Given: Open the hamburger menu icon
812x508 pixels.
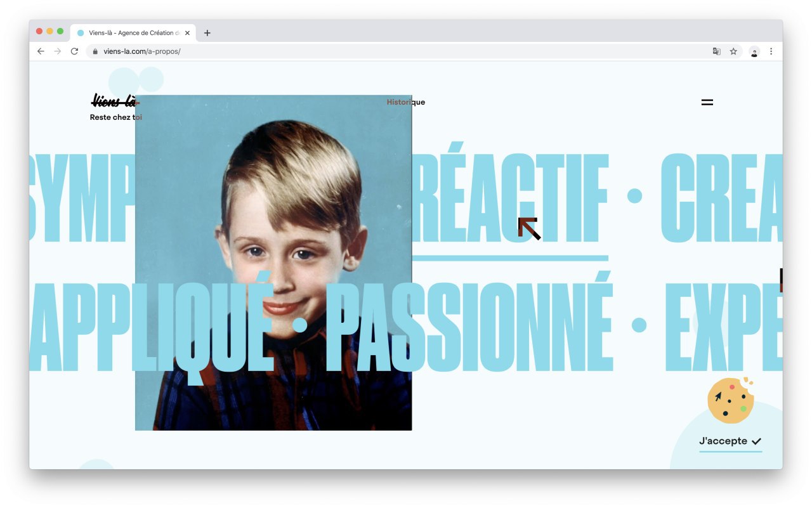Looking at the screenshot, I should pyautogui.click(x=707, y=102).
